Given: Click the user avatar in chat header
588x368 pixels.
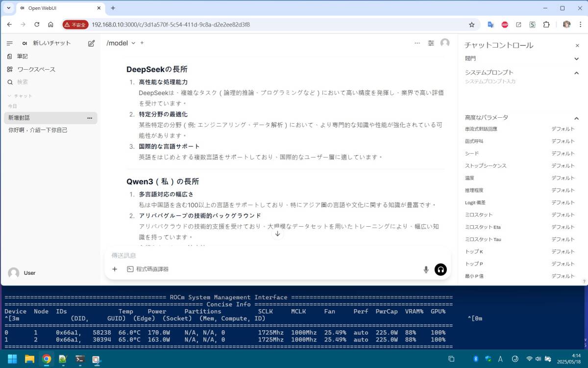Looking at the screenshot, I should pos(445,43).
